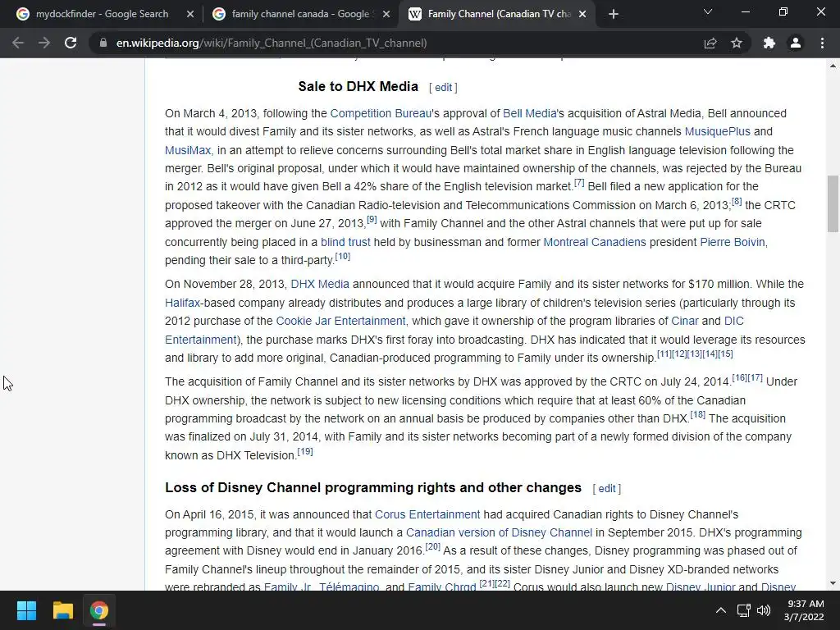Jump to citation 15

[x=725, y=354]
